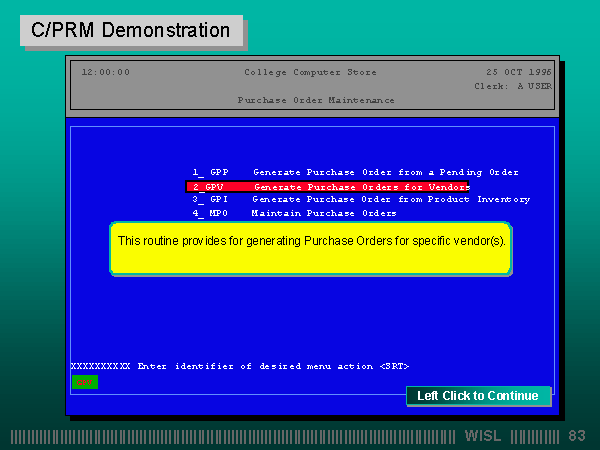Click the yellow vendor routine description box
600x450 pixels.
tap(311, 248)
